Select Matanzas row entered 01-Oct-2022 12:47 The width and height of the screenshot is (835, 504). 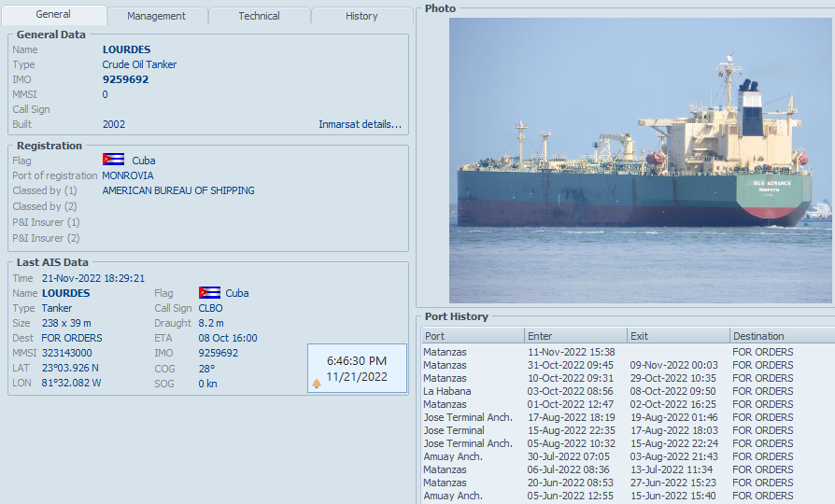(x=628, y=404)
